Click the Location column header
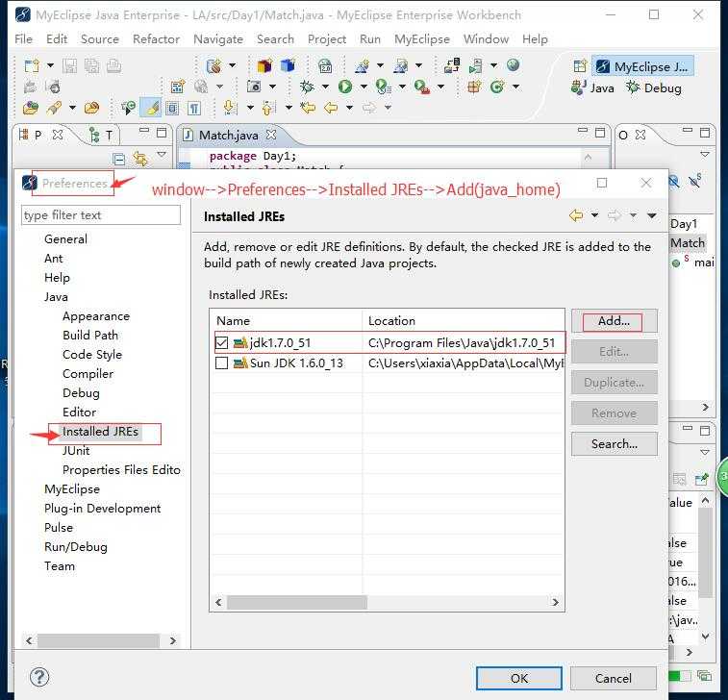Screen dimensions: 728x700 click(463, 321)
